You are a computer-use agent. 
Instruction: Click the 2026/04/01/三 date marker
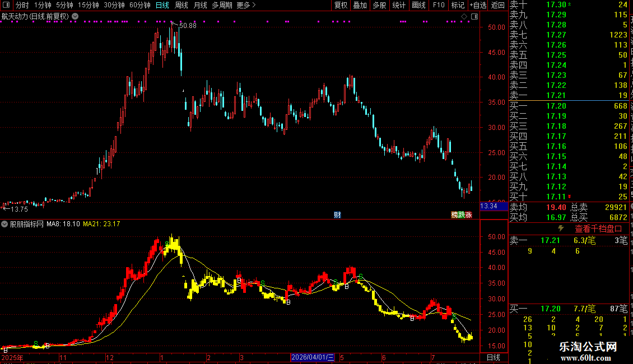(x=313, y=357)
